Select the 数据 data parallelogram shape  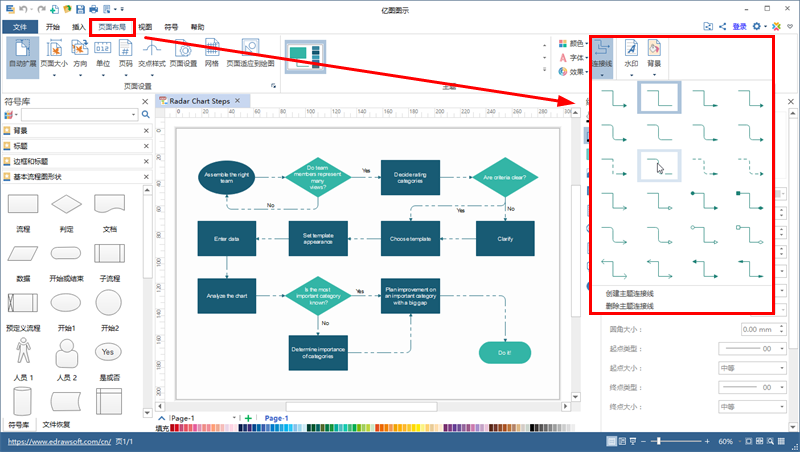point(23,253)
